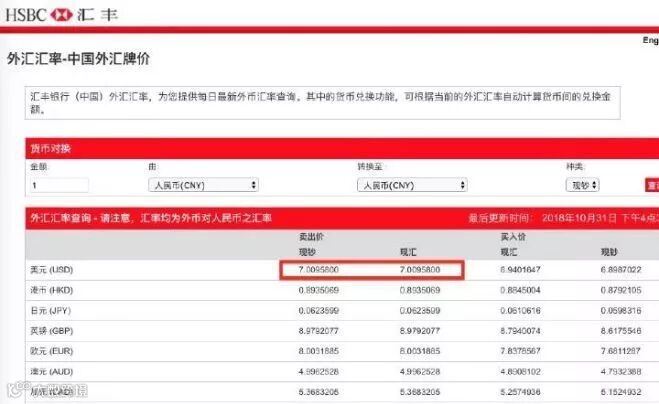The height and width of the screenshot is (404, 659).
Task: Click AUD 卖出价 现钞 rate cell
Action: click(x=319, y=372)
